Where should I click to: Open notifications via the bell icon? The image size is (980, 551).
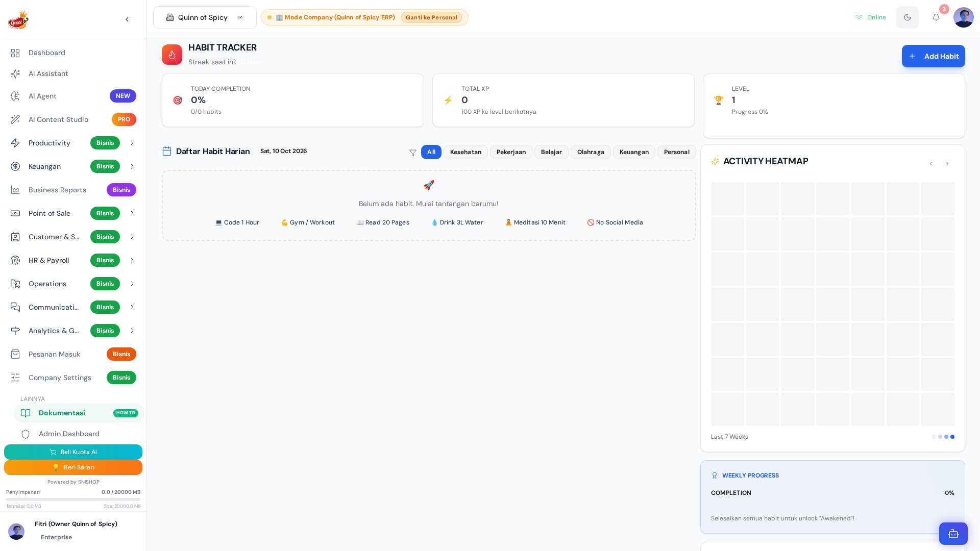point(936,17)
